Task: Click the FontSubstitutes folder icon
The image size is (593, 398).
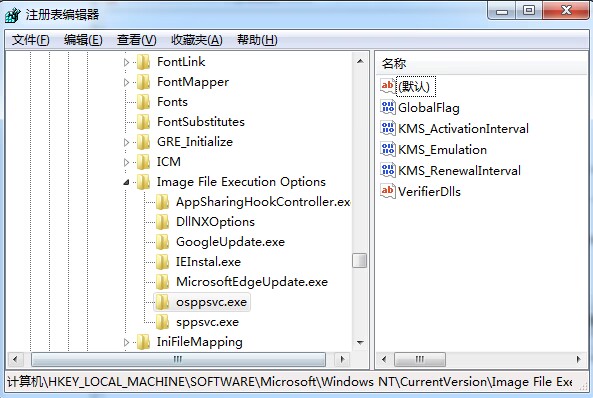Action: 143,122
